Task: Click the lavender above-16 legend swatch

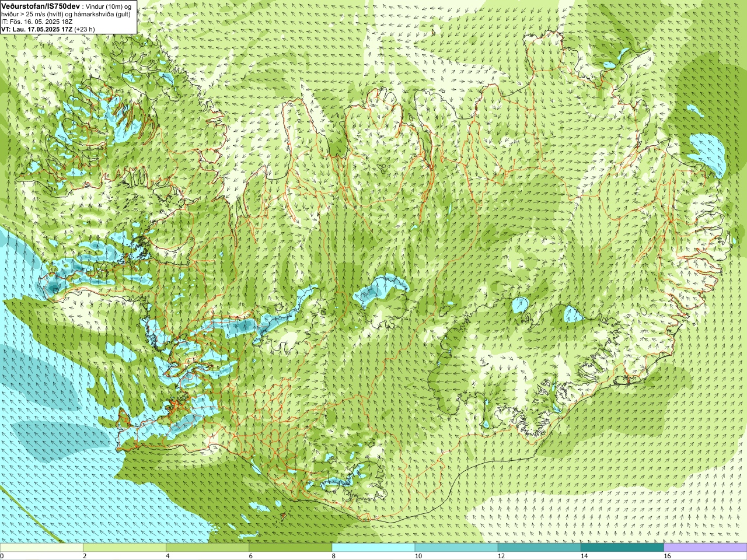Action: coord(705,548)
